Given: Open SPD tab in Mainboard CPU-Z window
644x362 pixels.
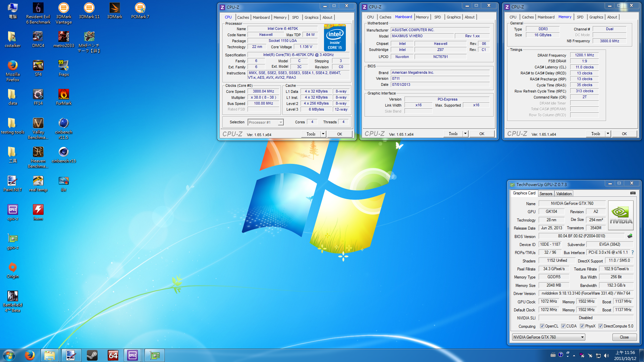Looking at the screenshot, I should tap(437, 17).
